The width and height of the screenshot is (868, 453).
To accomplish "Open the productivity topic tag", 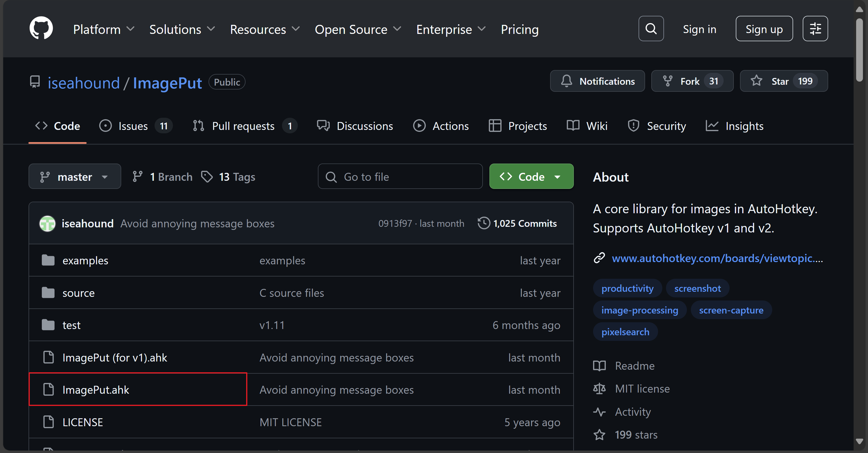I will pos(628,288).
